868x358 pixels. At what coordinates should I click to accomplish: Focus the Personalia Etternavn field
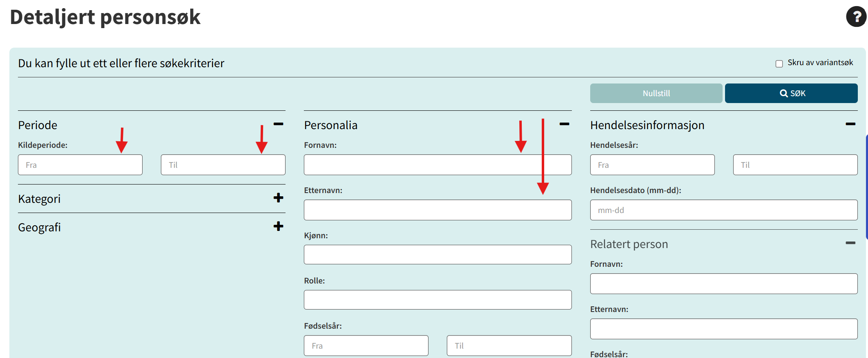point(437,210)
